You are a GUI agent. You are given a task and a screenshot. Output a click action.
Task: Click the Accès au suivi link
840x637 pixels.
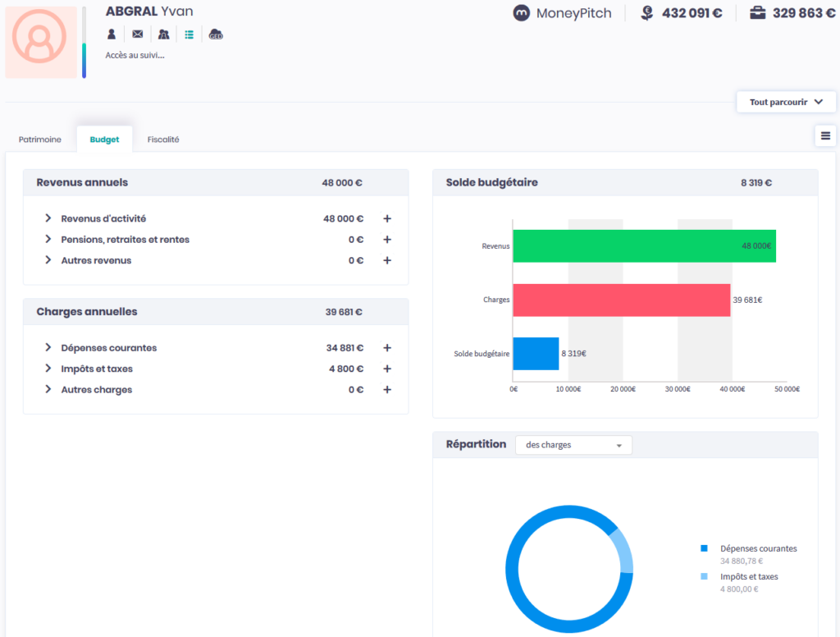[135, 56]
